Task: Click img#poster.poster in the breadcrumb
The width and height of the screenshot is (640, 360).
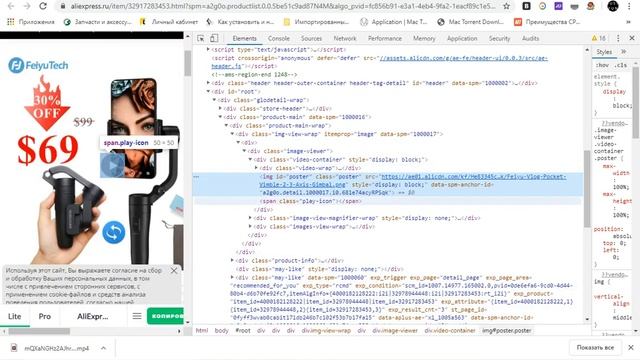Action: click(507, 331)
